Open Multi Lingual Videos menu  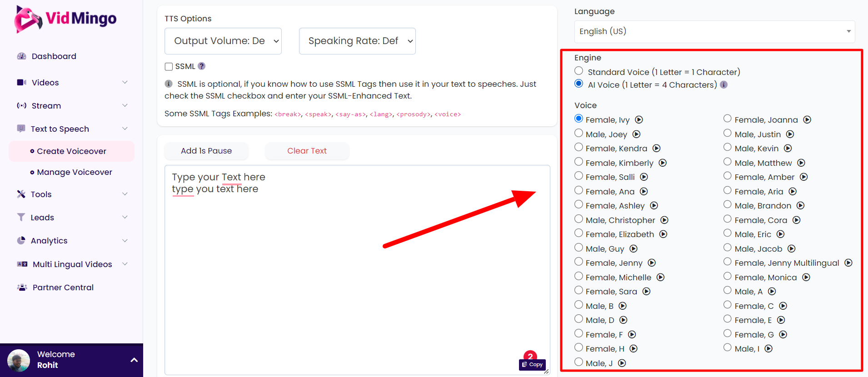(72, 264)
